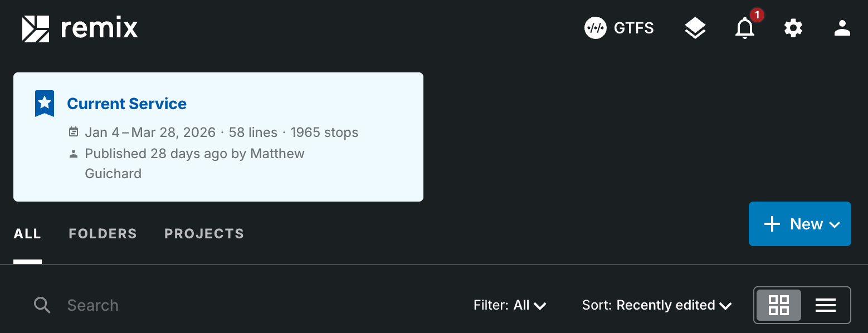The image size is (868, 333).
Task: Open the user account profile icon
Action: click(842, 28)
